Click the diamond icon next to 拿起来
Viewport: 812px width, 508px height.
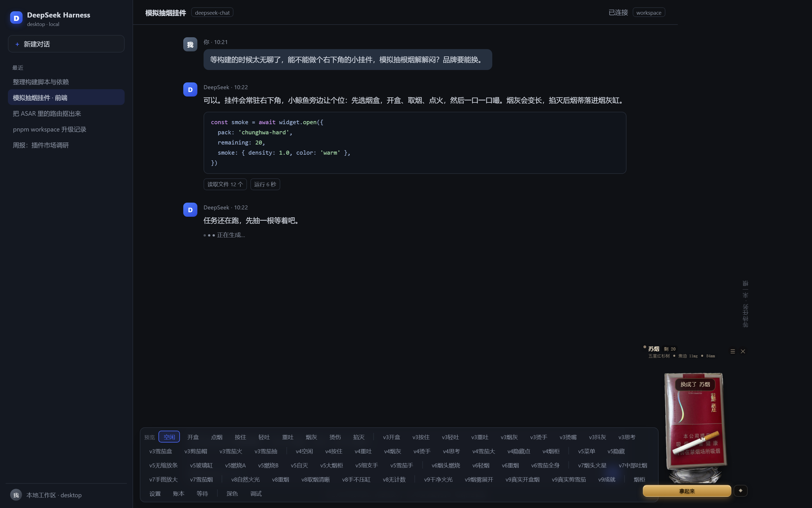click(741, 491)
